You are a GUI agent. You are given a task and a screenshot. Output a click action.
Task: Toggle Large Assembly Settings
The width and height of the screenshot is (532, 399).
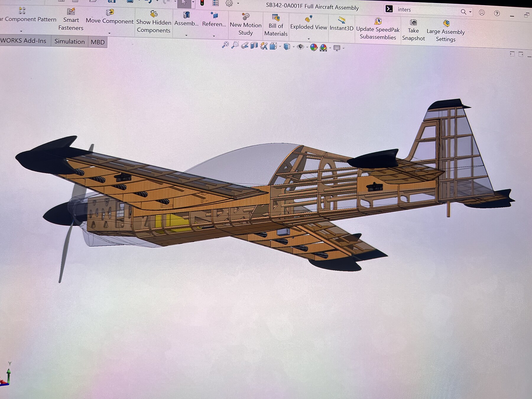point(446,31)
